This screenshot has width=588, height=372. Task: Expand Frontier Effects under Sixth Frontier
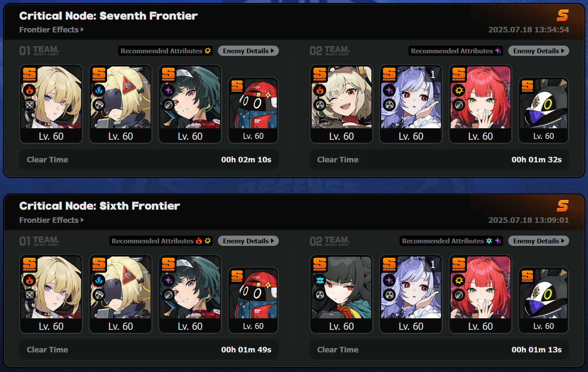(52, 220)
